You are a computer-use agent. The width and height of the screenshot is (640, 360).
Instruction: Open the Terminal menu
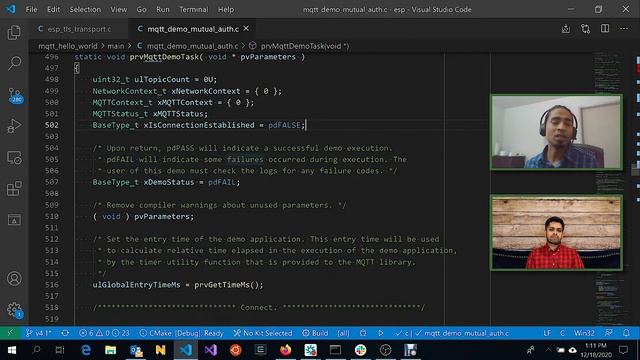[x=193, y=9]
